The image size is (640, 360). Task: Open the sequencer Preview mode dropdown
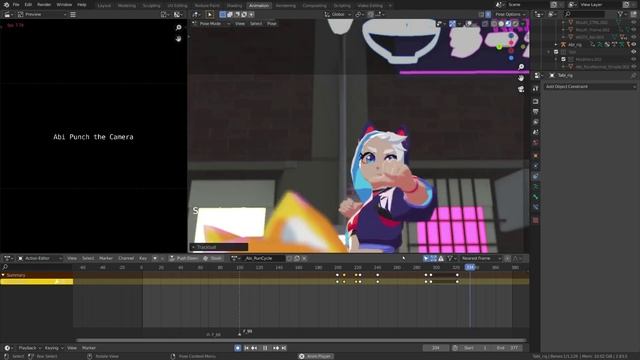42,14
